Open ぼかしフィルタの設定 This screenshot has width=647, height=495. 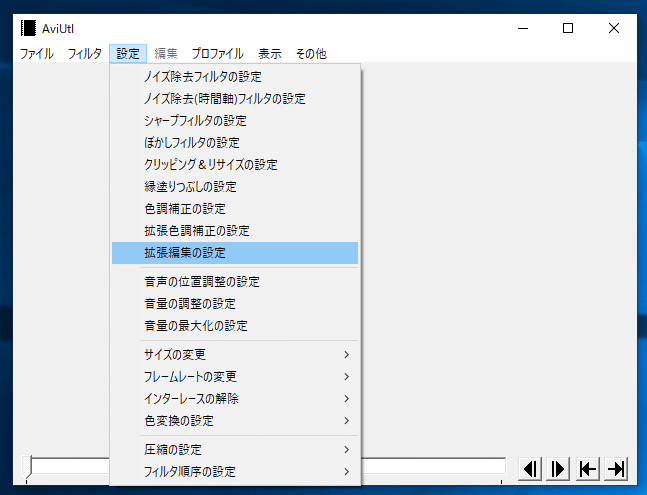point(235,143)
